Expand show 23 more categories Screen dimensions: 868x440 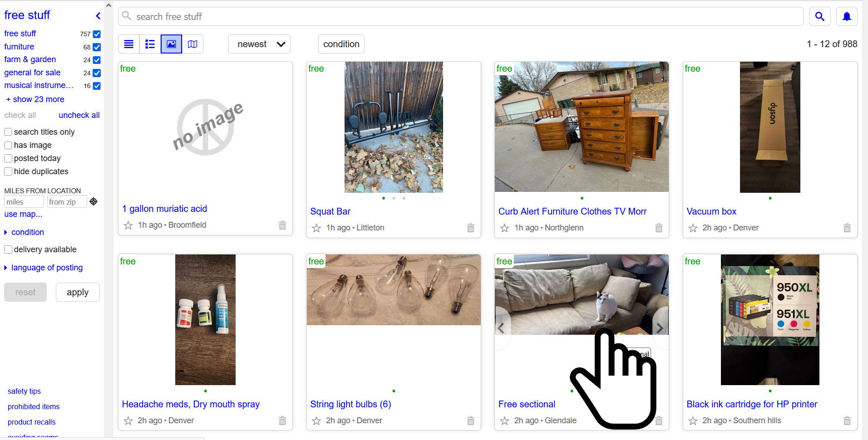(35, 99)
